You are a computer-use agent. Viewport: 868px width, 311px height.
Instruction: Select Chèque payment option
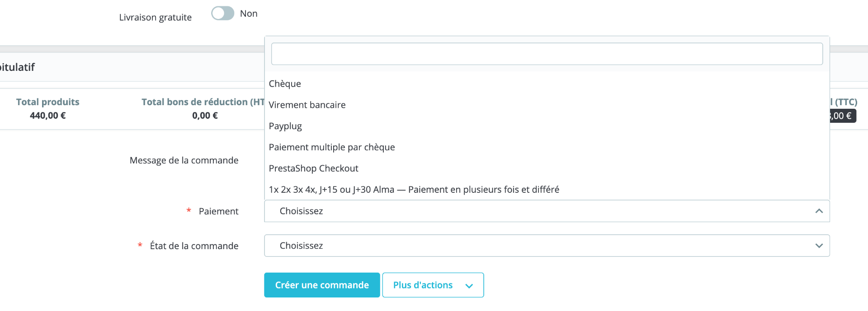(x=285, y=84)
